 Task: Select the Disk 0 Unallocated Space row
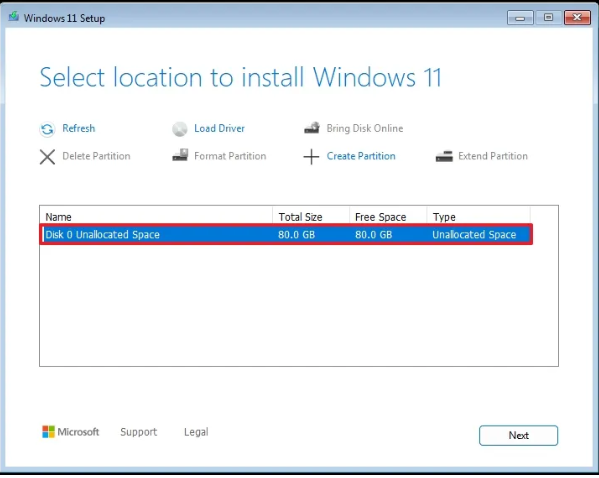point(286,235)
